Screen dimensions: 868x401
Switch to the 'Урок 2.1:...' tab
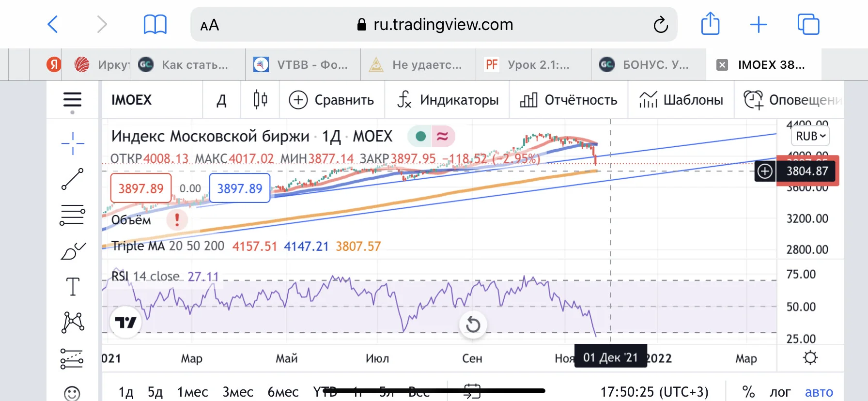(533, 64)
